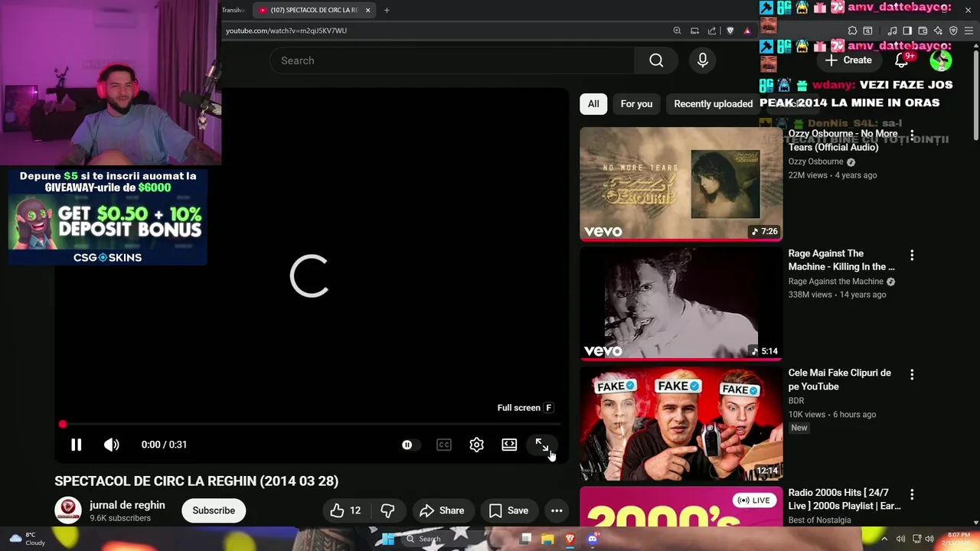
Task: Open the Windows Start button
Action: pos(388,539)
